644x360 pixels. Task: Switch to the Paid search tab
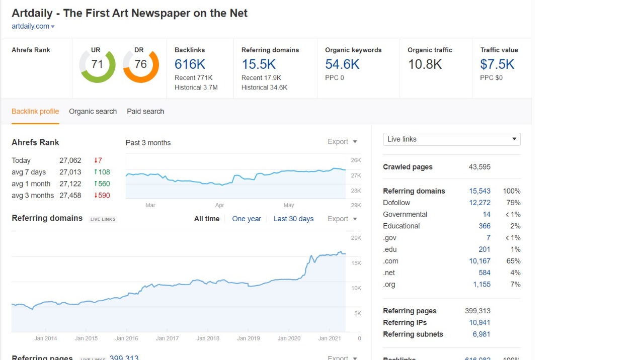145,111
